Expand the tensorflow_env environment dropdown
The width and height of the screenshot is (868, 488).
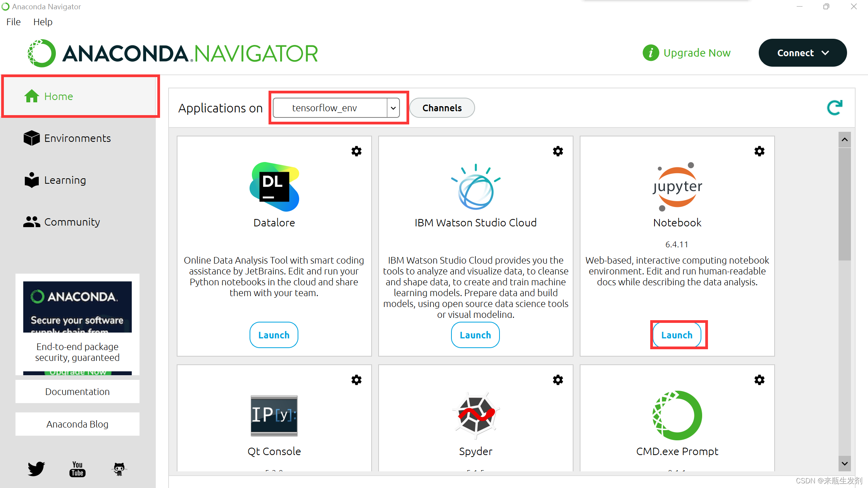tap(393, 108)
